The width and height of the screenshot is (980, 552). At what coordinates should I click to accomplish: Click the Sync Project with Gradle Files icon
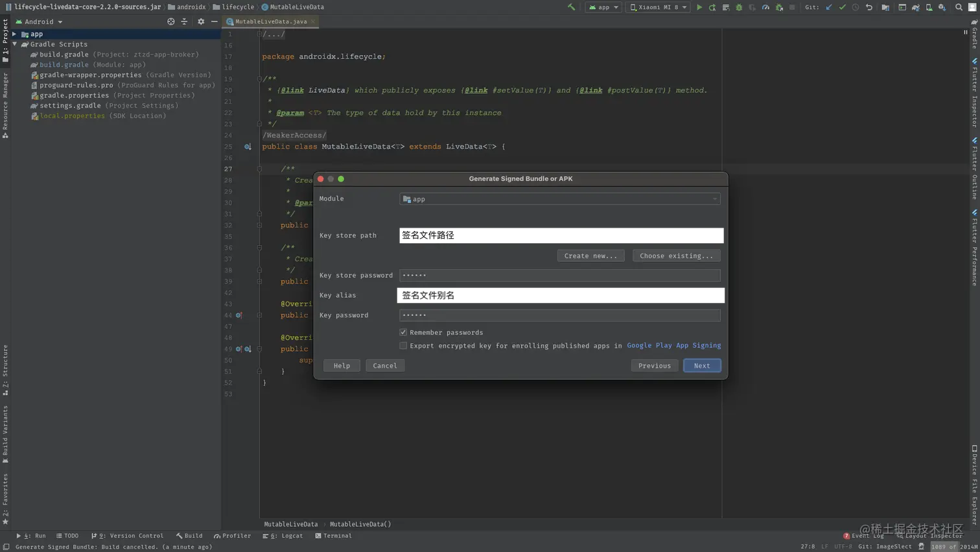click(916, 7)
